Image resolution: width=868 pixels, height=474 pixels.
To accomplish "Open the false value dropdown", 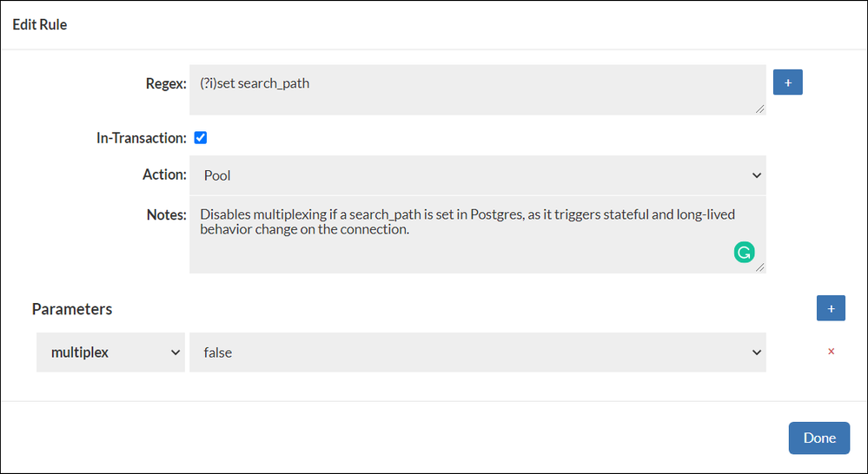I will (478, 352).
